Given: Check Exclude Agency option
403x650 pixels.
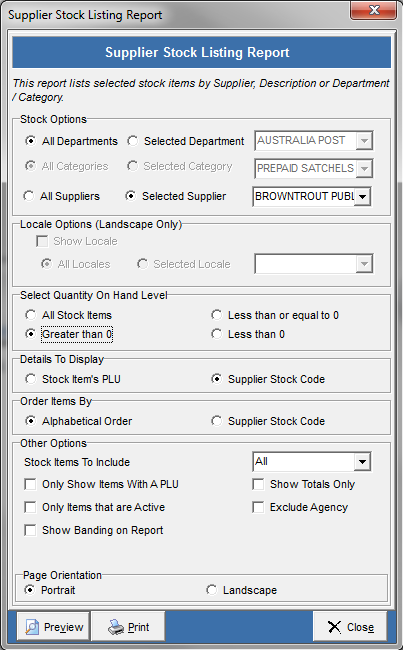Looking at the screenshot, I should tap(258, 507).
